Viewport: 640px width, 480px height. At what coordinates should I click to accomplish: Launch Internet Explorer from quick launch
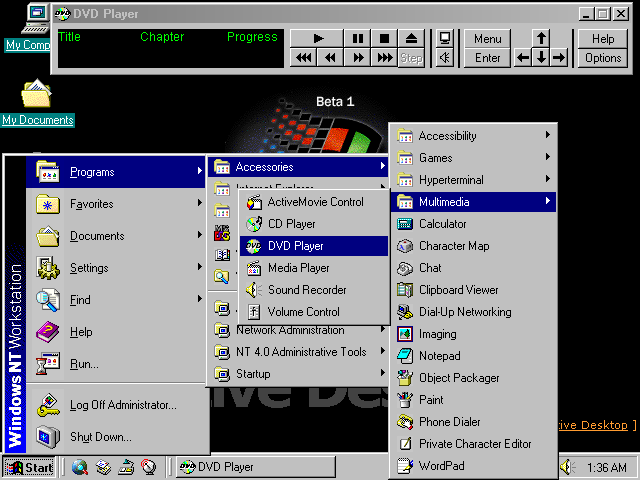[80, 467]
